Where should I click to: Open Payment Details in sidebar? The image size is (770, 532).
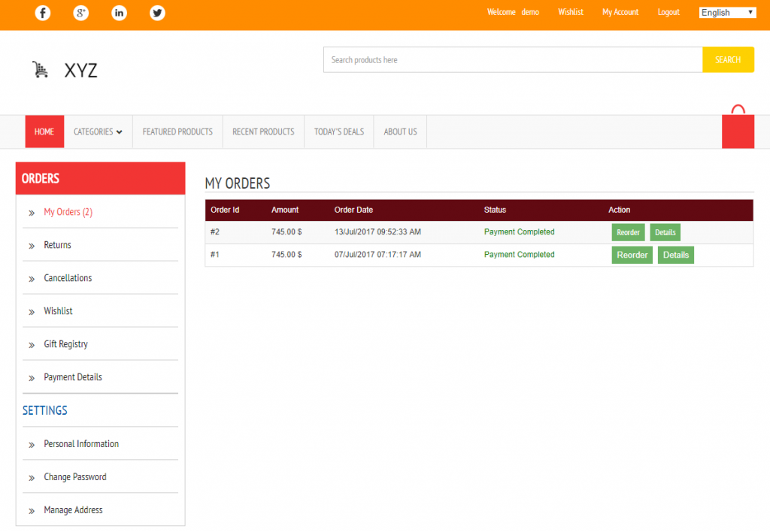[x=73, y=377]
